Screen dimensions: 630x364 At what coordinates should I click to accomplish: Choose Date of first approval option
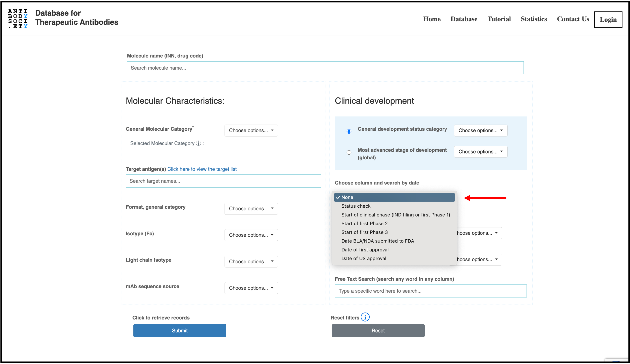pyautogui.click(x=365, y=250)
